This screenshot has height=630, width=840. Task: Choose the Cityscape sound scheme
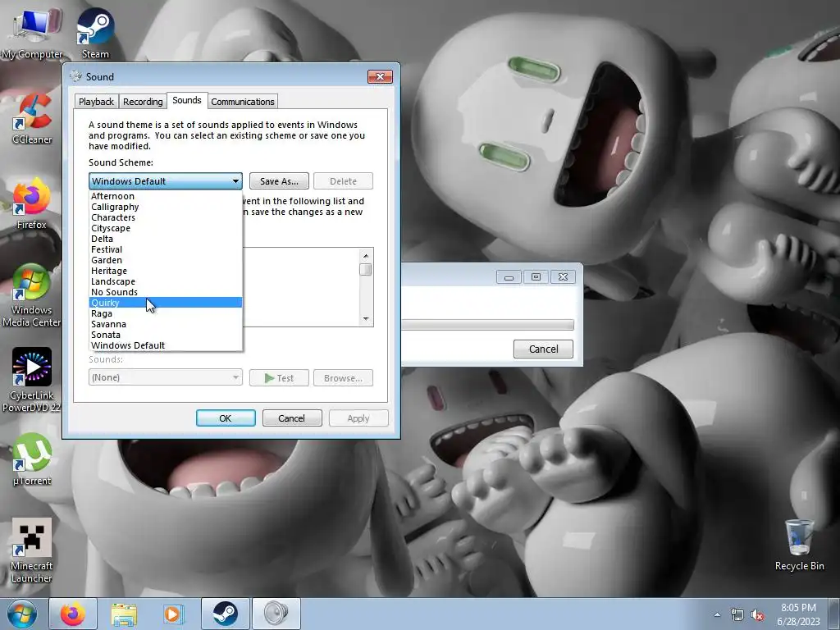pyautogui.click(x=166, y=228)
